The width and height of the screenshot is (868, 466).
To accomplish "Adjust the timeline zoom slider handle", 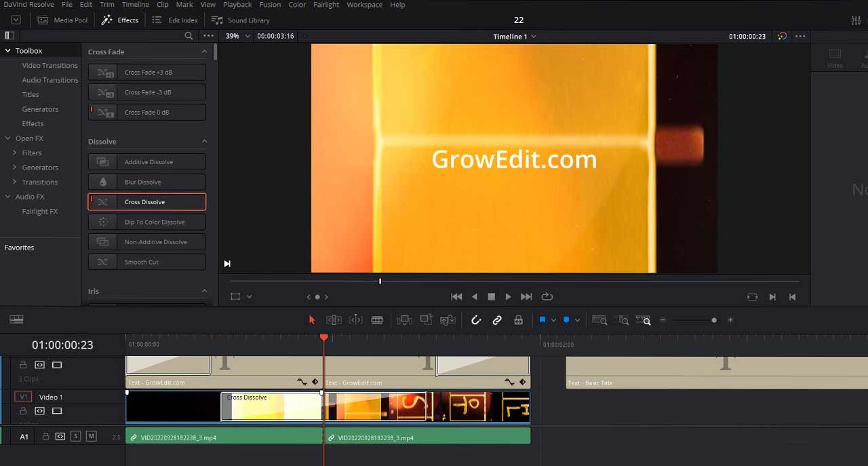I will pos(714,320).
